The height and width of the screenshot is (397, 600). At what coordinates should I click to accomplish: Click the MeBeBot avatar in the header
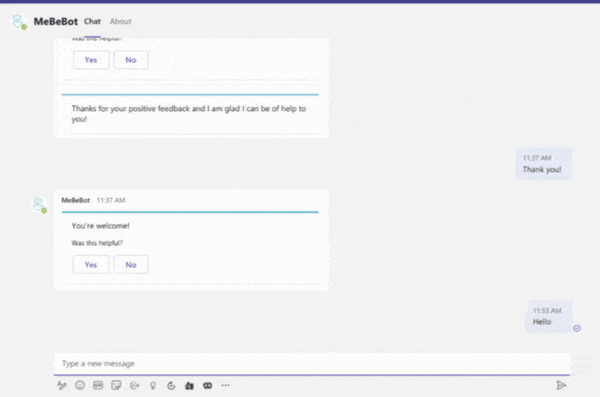point(18,21)
